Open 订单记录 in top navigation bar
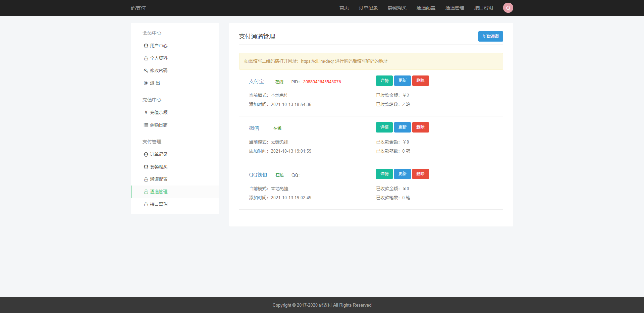644x313 pixels. tap(368, 8)
